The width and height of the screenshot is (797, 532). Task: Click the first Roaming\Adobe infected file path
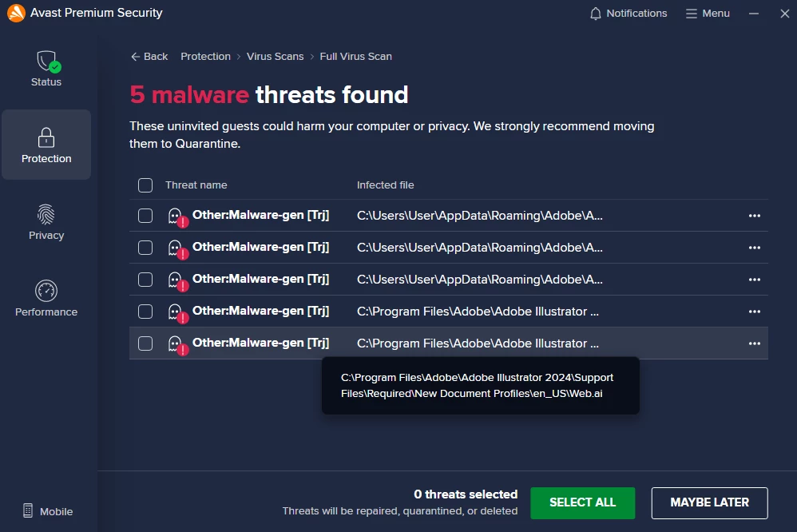479,216
